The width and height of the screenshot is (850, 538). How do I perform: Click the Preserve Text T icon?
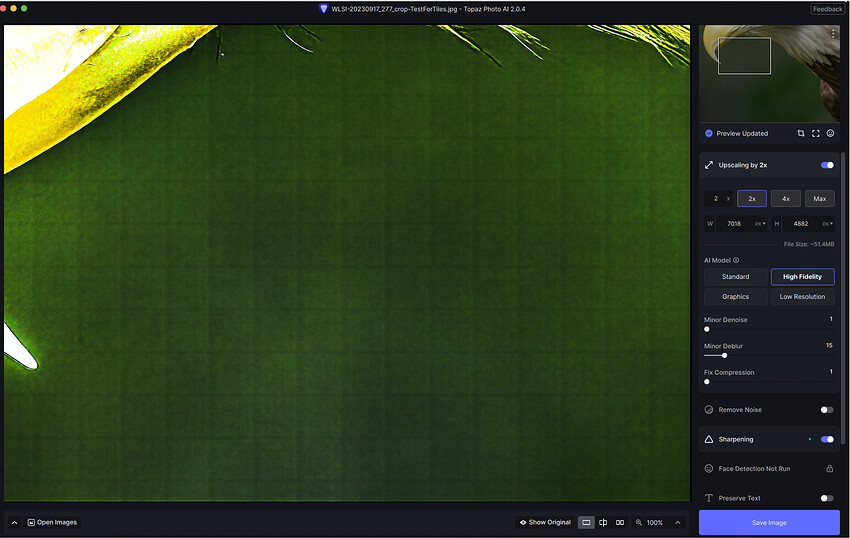click(709, 498)
